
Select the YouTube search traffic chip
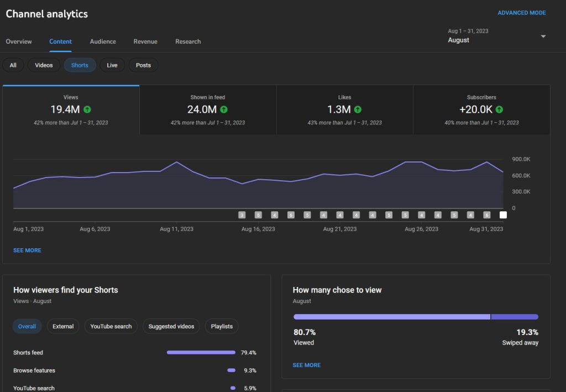[111, 326]
